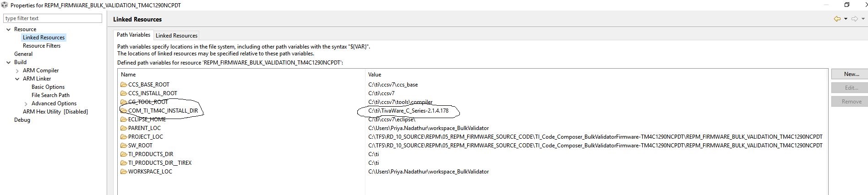Select the CCS_BASE_ROOT folder icon
The height and width of the screenshot is (195, 868).
[124, 85]
